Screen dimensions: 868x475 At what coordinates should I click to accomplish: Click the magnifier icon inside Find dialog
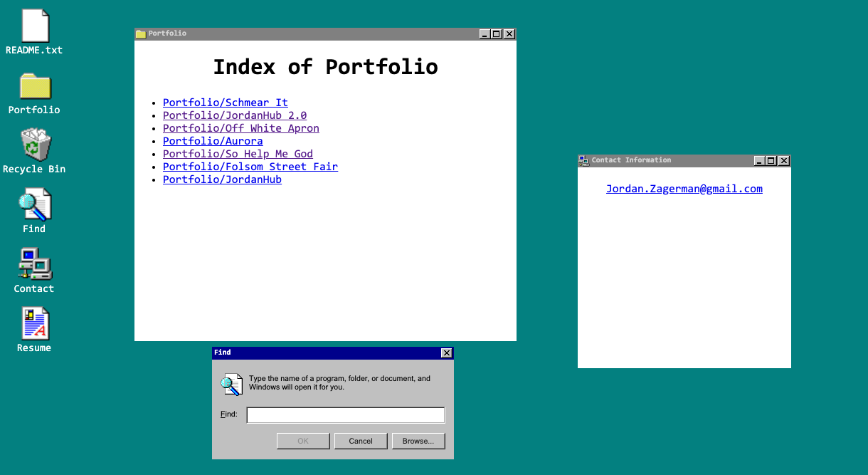click(231, 384)
